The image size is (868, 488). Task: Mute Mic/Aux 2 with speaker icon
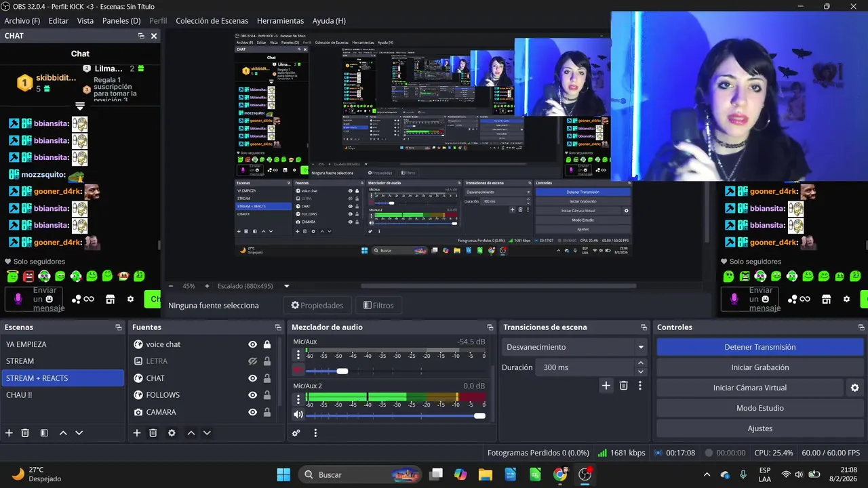(x=298, y=415)
